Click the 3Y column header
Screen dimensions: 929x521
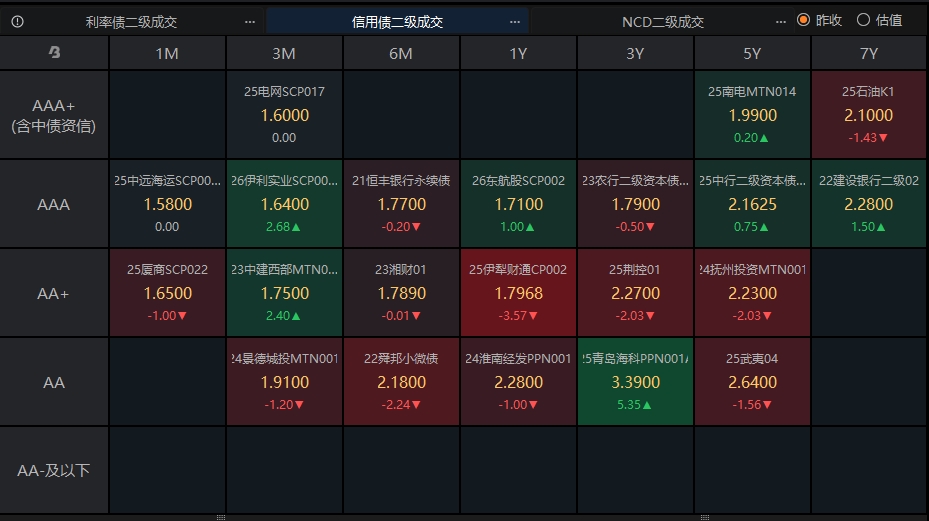coord(635,53)
